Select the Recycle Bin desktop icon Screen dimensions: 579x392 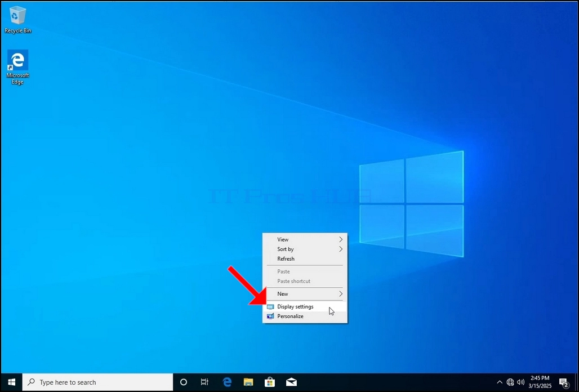point(17,20)
